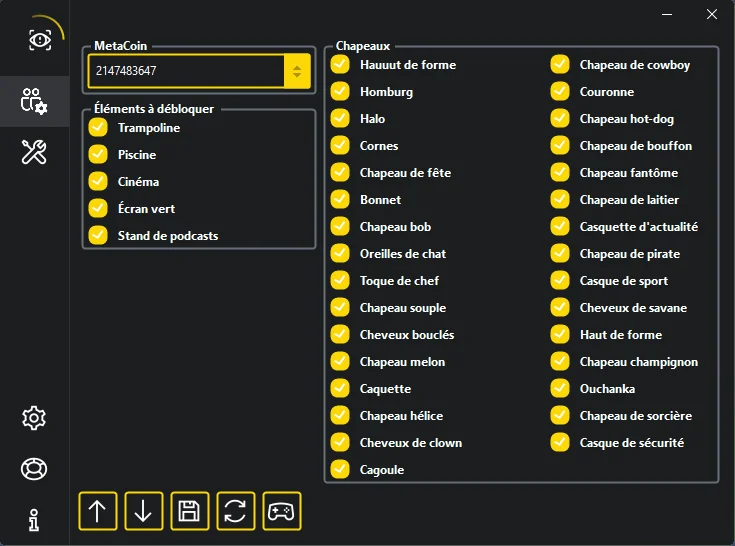Click the MetaCoin spinner arrows
This screenshot has height=546, width=735.
[x=297, y=71]
